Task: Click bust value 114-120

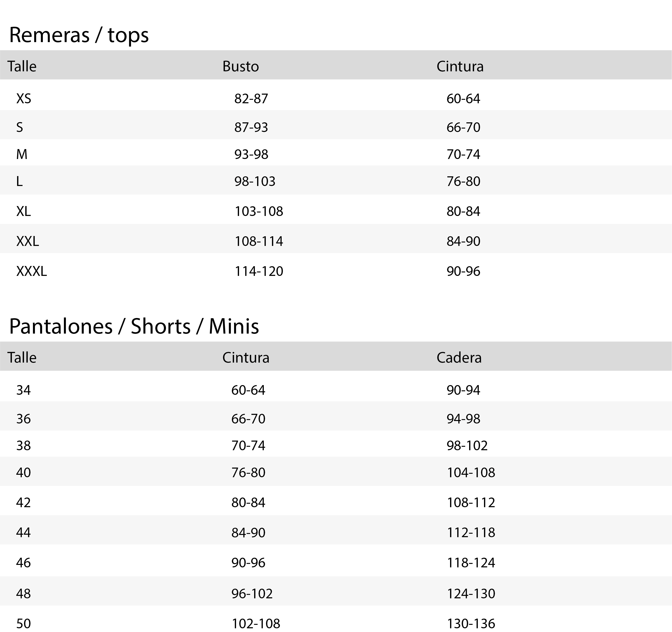Action: (x=259, y=271)
